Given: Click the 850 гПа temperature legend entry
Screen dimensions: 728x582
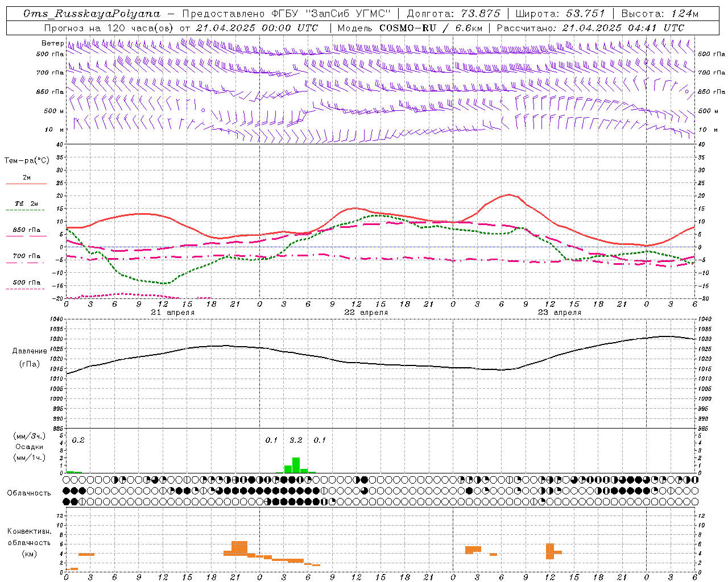Looking at the screenshot, I should (27, 230).
